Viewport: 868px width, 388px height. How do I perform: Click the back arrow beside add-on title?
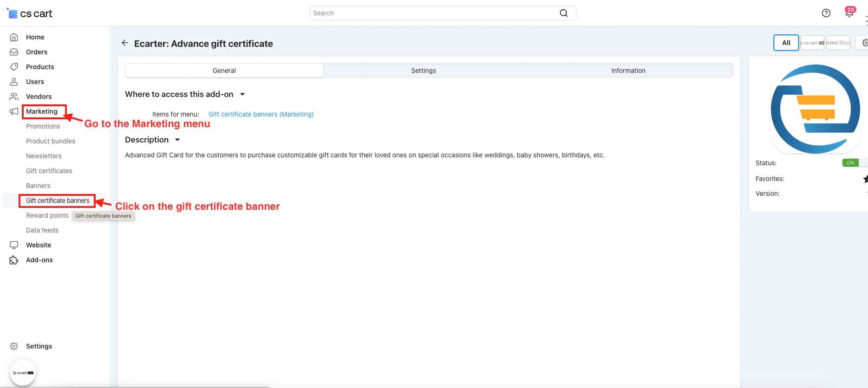tap(124, 43)
